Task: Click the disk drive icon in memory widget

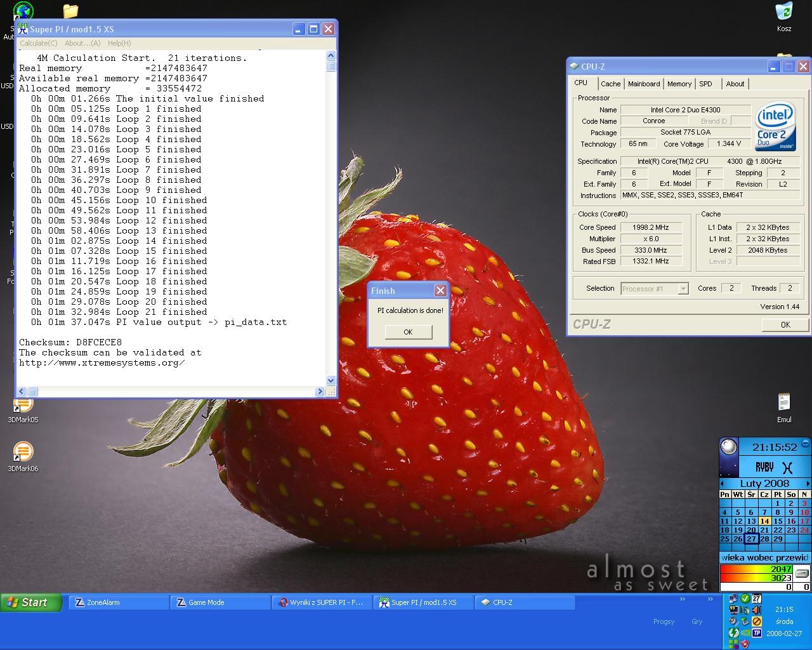Action: [x=802, y=573]
